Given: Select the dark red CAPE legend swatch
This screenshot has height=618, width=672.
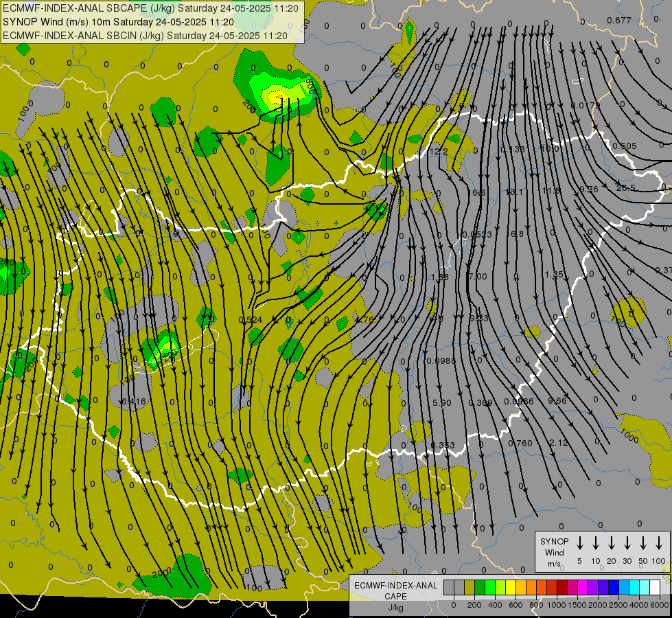Looking at the screenshot, I should click(562, 587).
